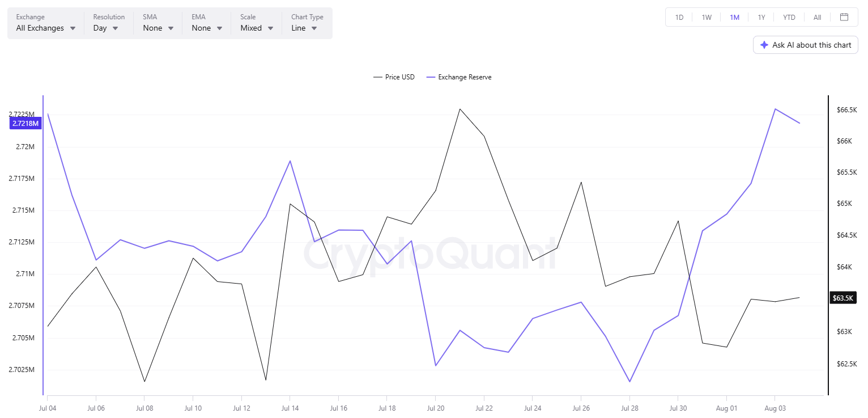Select the All time range button
Image resolution: width=868 pixels, height=418 pixels.
[817, 17]
